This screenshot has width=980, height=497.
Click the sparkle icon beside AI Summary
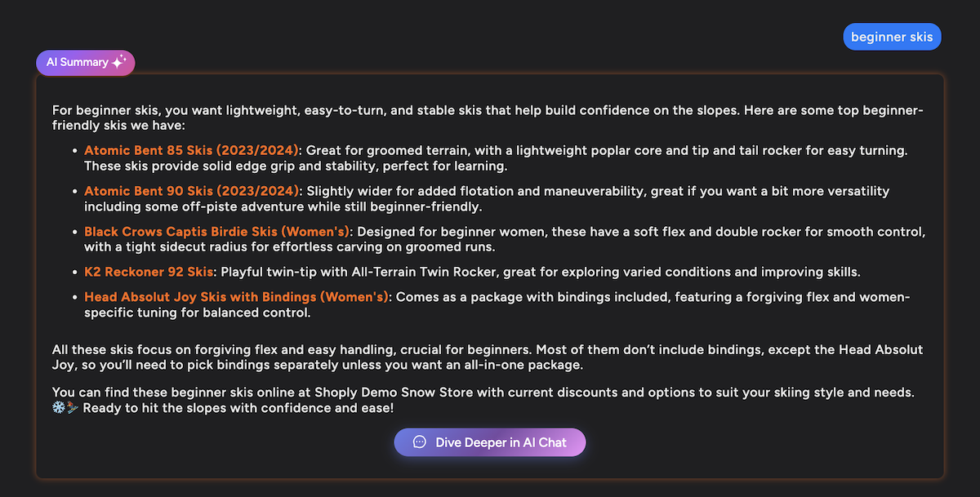click(118, 62)
